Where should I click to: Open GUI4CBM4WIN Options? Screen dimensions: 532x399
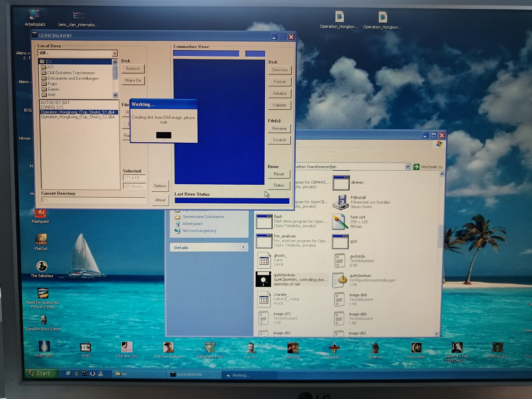click(x=160, y=186)
